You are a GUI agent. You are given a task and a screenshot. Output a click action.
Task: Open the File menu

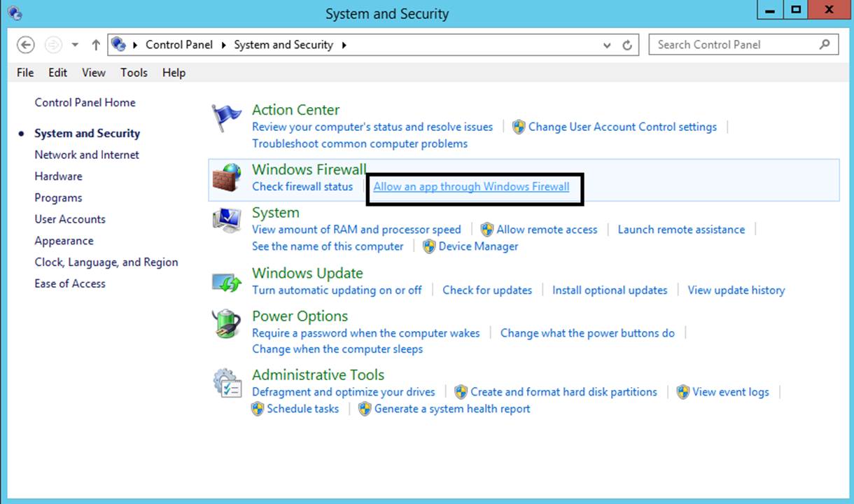click(x=25, y=73)
